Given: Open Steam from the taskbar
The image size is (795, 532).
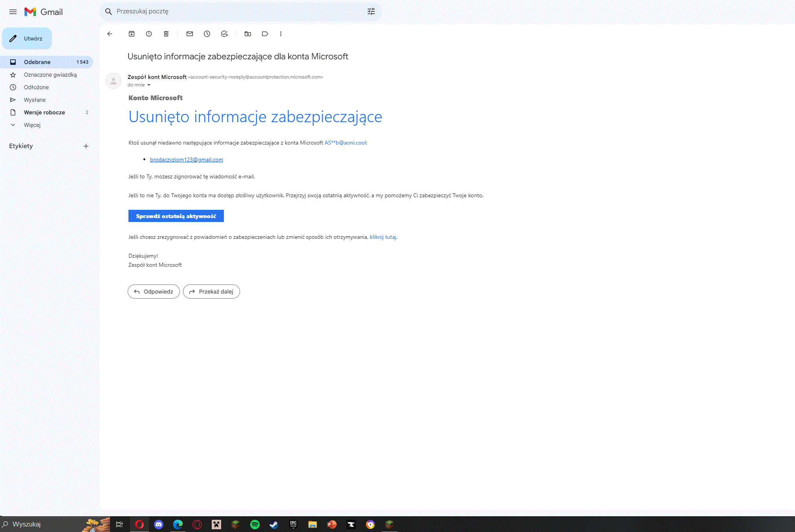Looking at the screenshot, I should [274, 524].
